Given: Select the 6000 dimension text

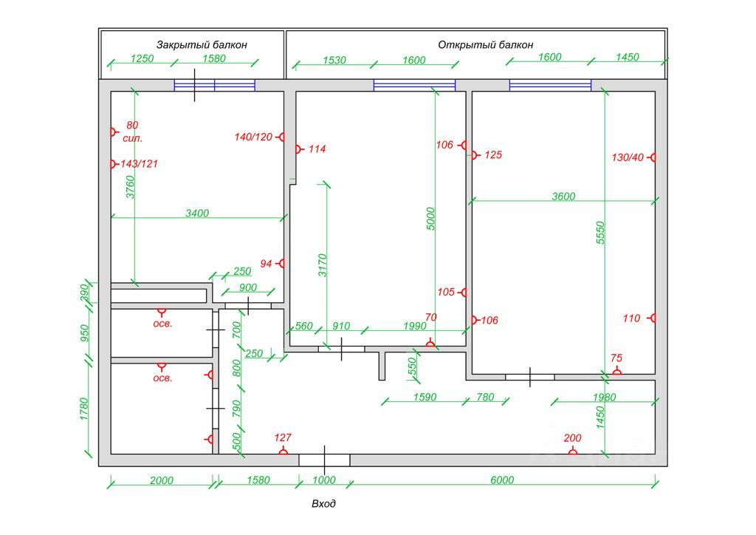Looking at the screenshot, I should 502,480.
